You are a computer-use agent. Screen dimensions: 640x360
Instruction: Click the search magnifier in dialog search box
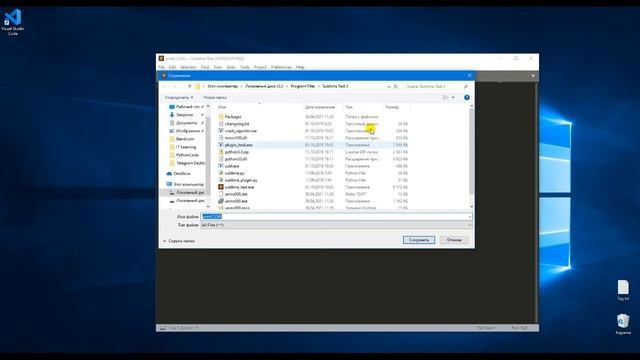(x=465, y=86)
